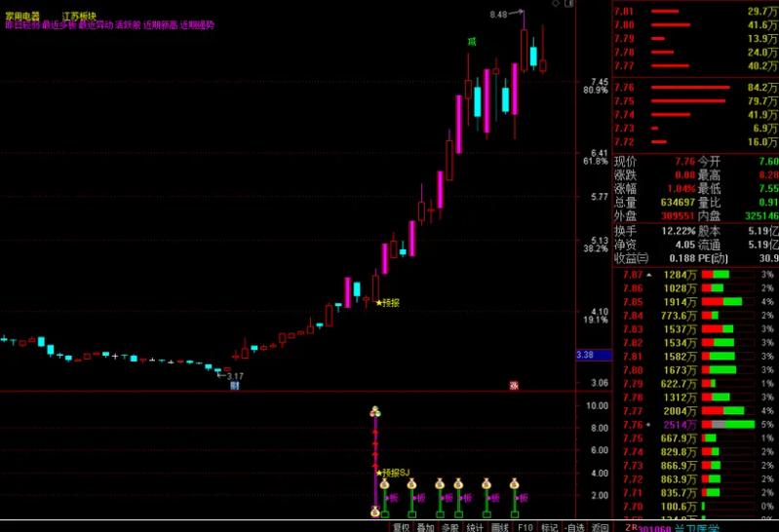Open F10 company information
This screenshot has height=532, width=779.
[526, 526]
